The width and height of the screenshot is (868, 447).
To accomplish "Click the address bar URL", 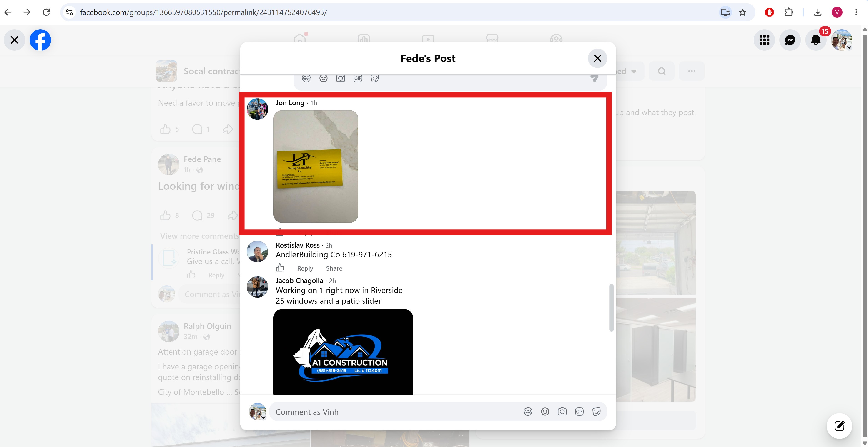I will point(203,12).
